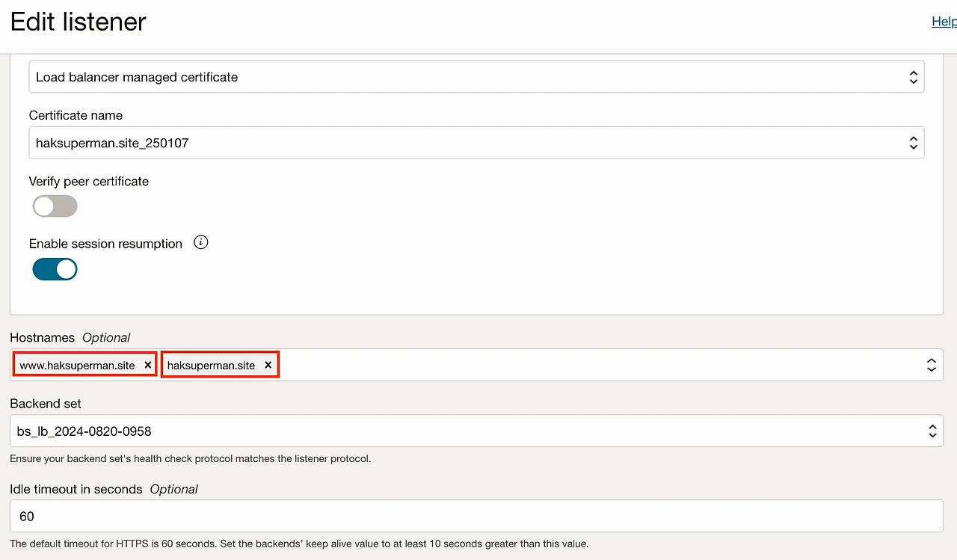Viewport: 957px width, 560px height.
Task: Disable the Enable session resumption switch
Action: pos(55,269)
